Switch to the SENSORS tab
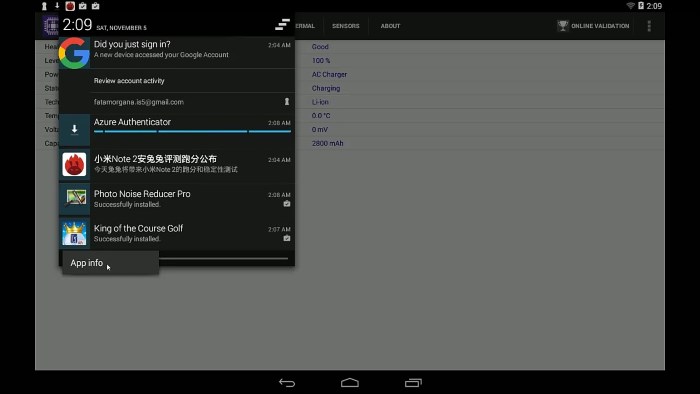 pos(346,26)
